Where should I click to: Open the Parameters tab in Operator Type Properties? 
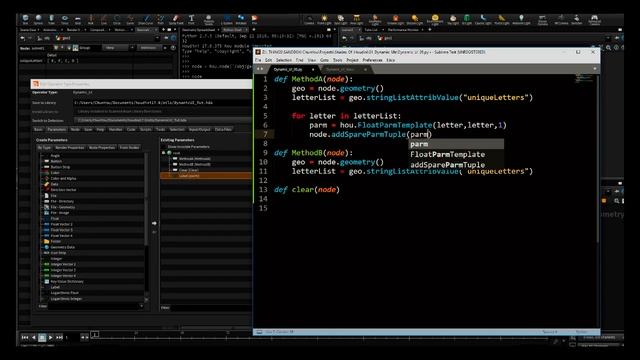[x=57, y=129]
